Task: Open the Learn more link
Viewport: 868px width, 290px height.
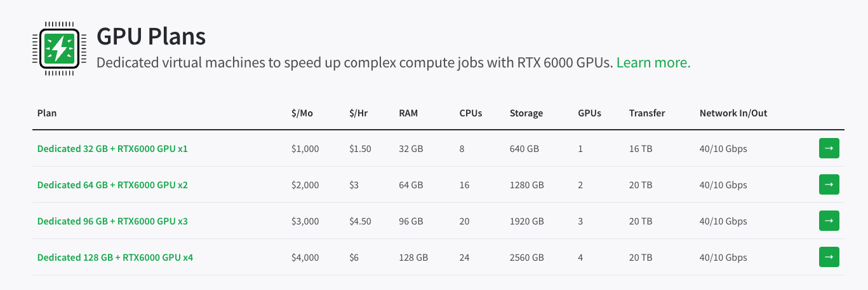Action: (x=653, y=62)
